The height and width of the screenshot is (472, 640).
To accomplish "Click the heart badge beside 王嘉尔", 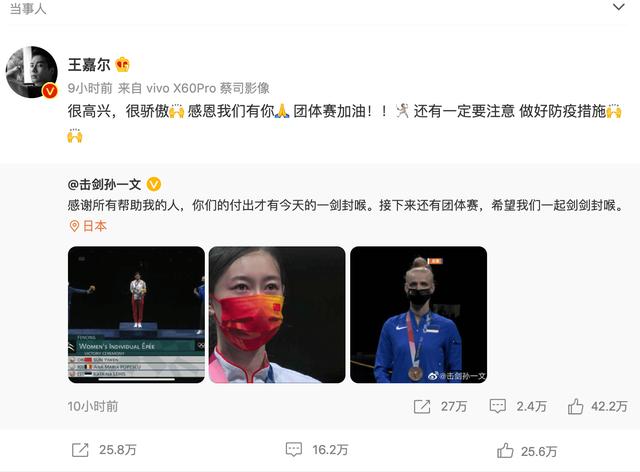I will 122,65.
